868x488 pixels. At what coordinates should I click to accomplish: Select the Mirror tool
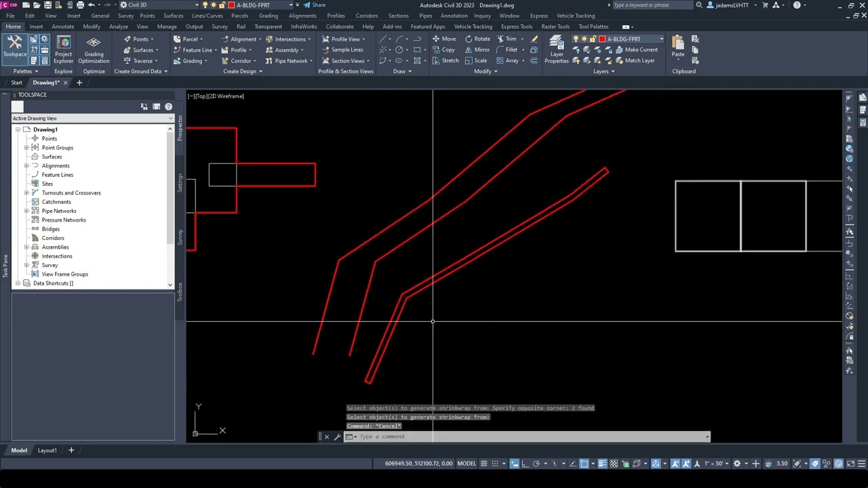point(477,49)
